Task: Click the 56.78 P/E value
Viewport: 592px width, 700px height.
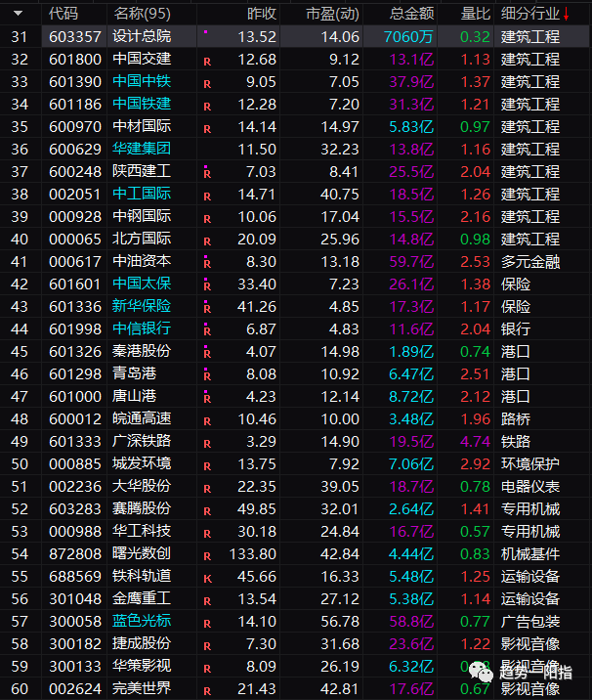Action: (340, 622)
